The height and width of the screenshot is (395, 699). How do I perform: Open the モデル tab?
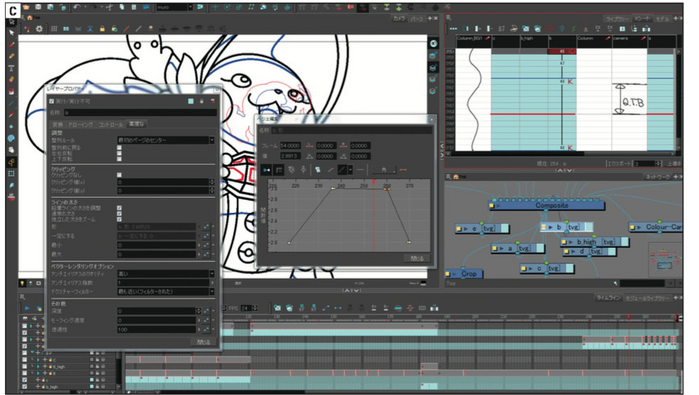[662, 19]
